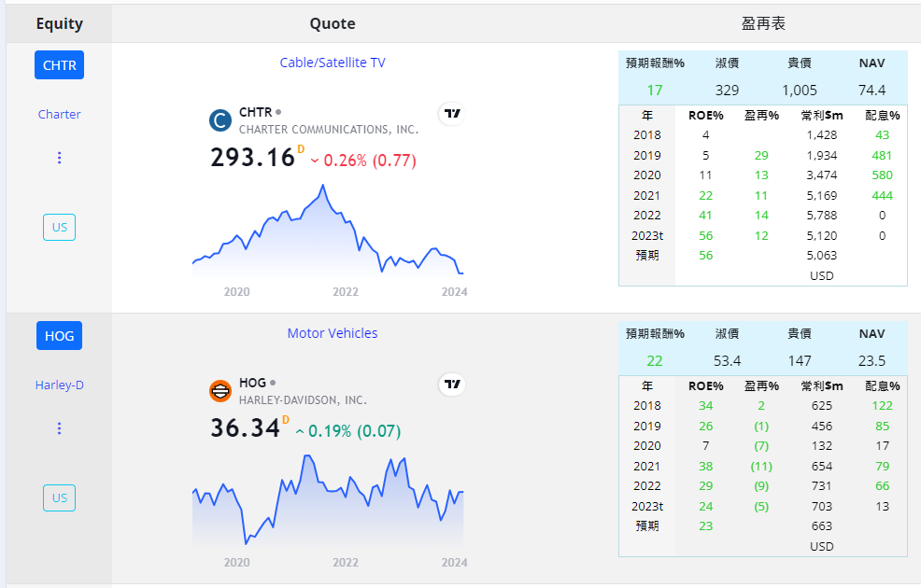Open the Motor Vehicles industry link
921x588 pixels.
[333, 333]
